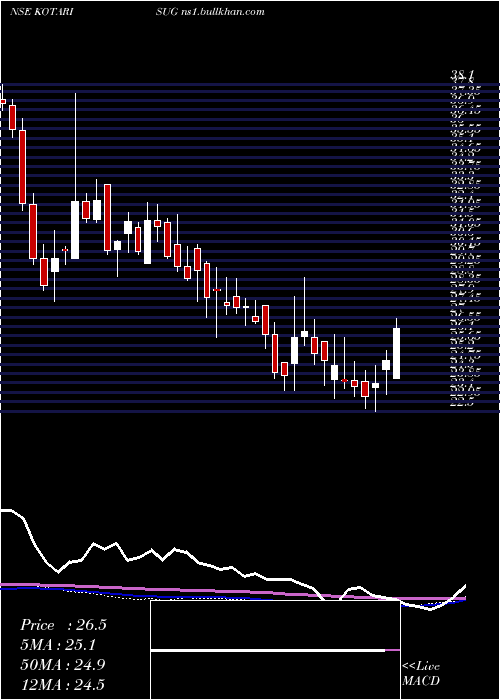The width and height of the screenshot is (500, 700).
Task: Click the SUG ns1.bullkhan.com source text
Action: pyautogui.click(x=210, y=12)
